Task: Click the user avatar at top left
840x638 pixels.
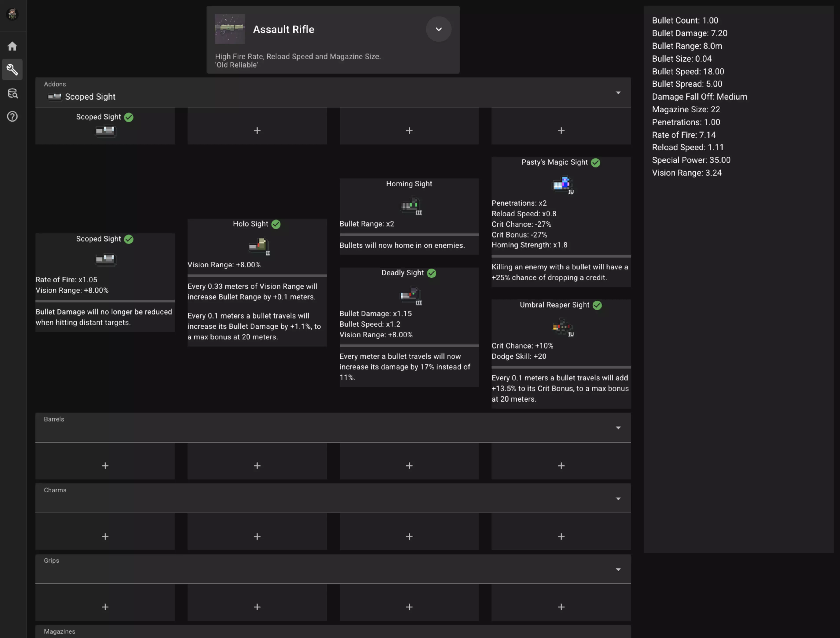Action: 12,14
